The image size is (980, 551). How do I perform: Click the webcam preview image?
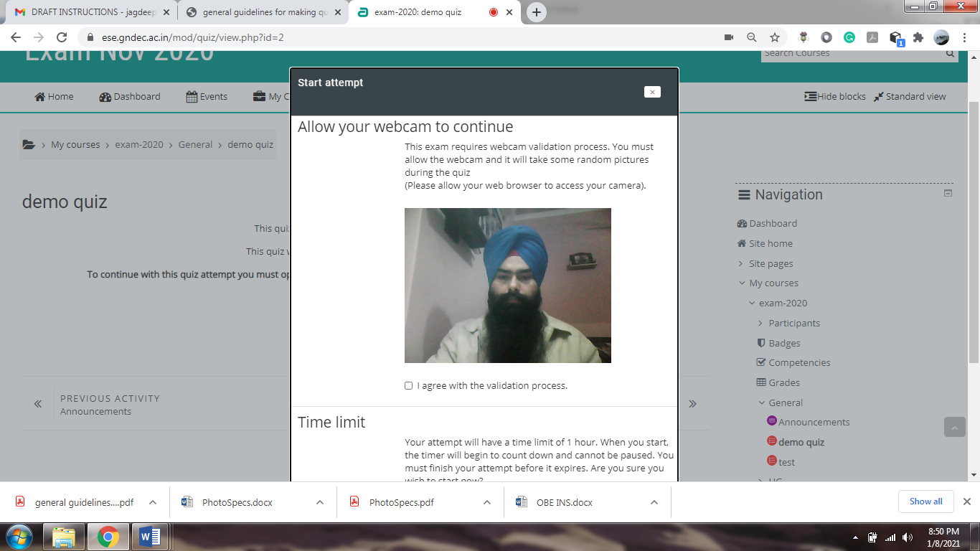(507, 286)
